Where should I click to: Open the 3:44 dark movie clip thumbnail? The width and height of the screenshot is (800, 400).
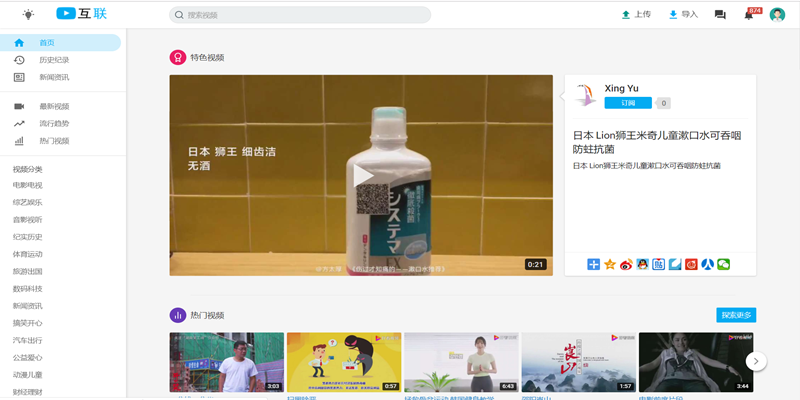pyautogui.click(x=696, y=362)
